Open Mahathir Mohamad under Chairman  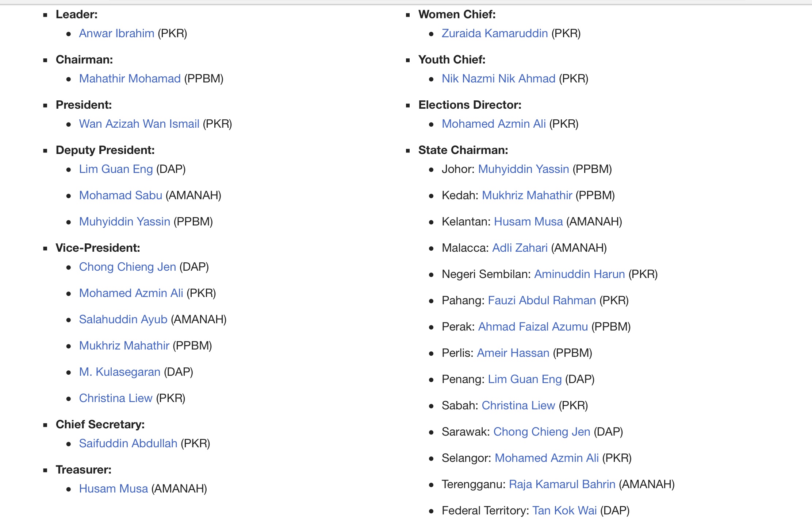[130, 78]
